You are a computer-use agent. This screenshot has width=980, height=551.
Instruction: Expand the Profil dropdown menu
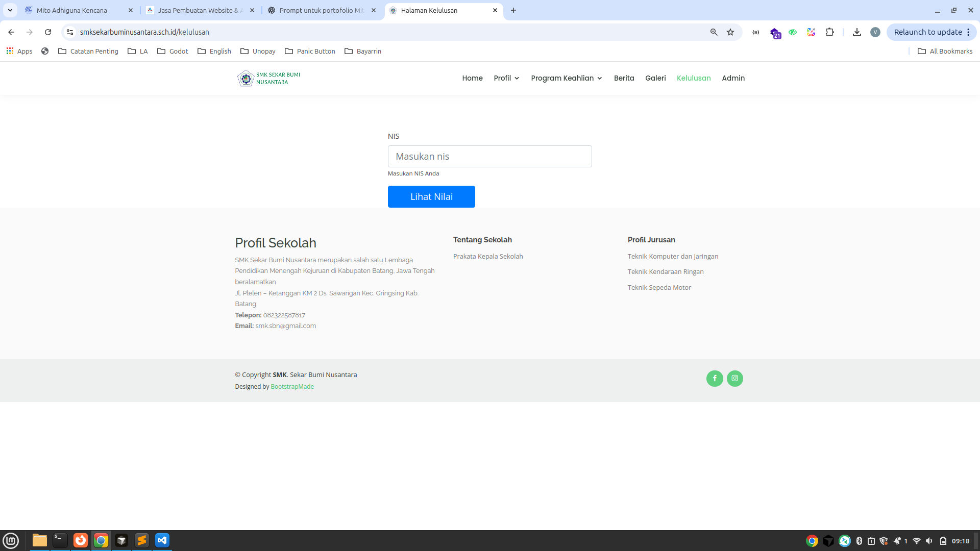(506, 78)
